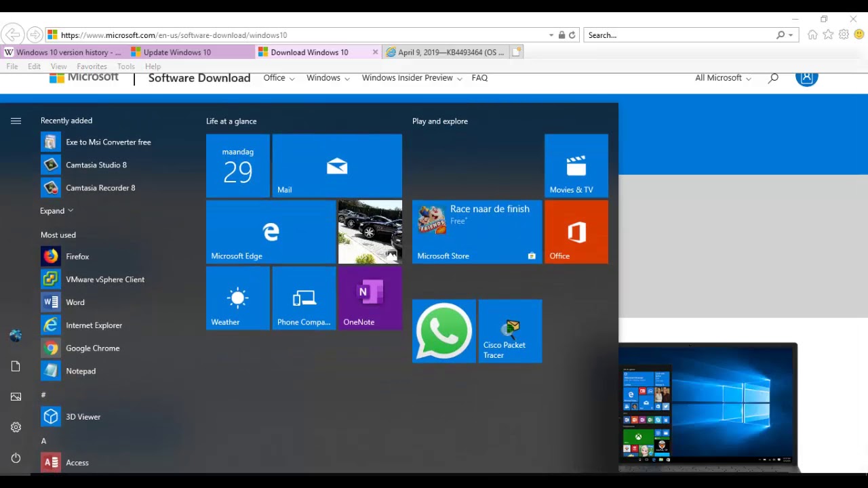Open VMware vSphere Client
The image size is (868, 488).
(93, 279)
